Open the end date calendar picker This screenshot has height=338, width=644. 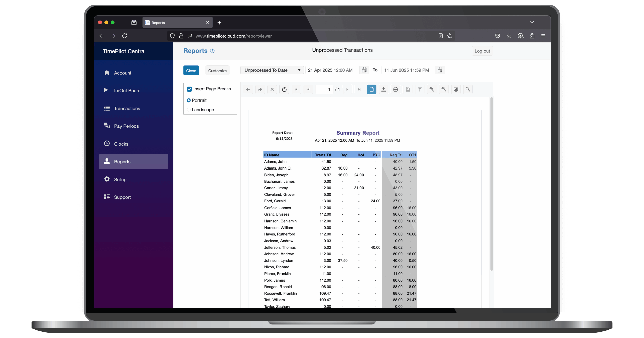click(440, 70)
